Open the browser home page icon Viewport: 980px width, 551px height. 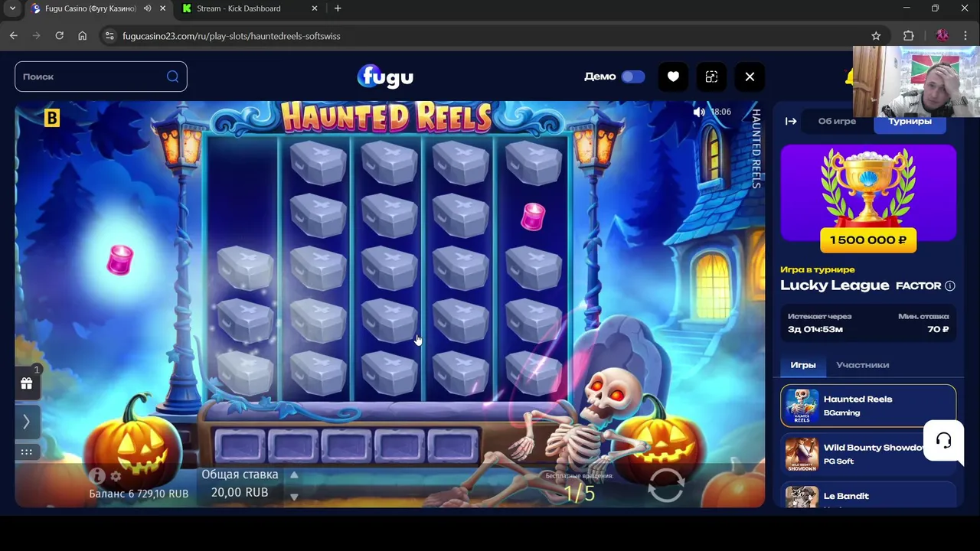(82, 36)
